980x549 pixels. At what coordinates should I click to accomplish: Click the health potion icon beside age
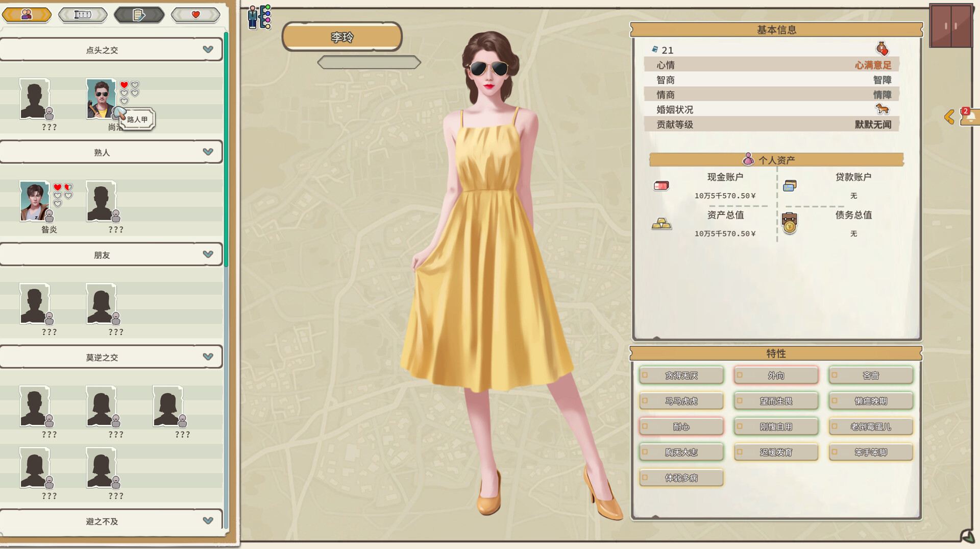pos(881,49)
